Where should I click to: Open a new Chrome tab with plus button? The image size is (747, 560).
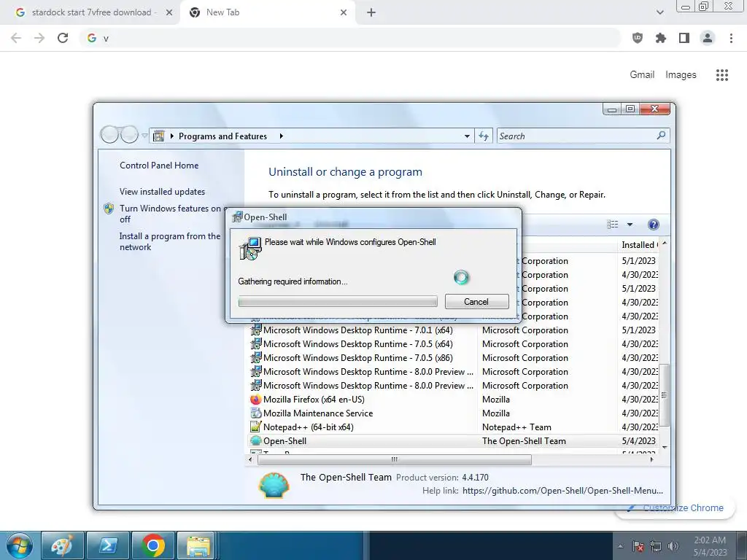click(371, 12)
